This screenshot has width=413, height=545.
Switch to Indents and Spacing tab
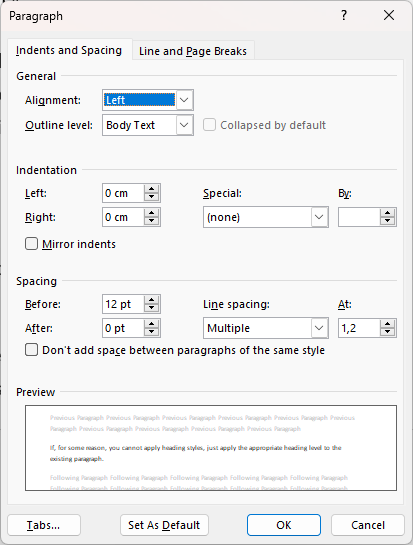pos(69,50)
